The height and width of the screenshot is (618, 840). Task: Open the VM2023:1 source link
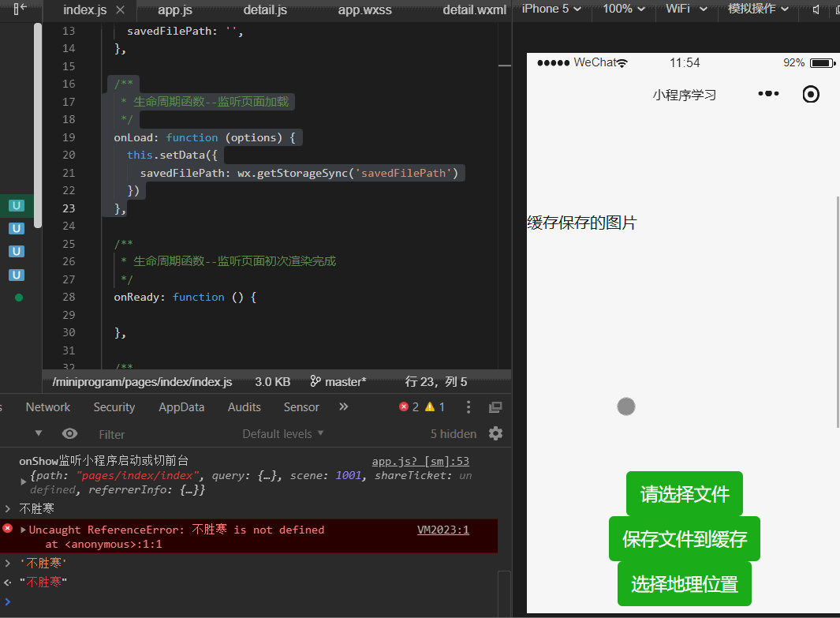click(443, 530)
